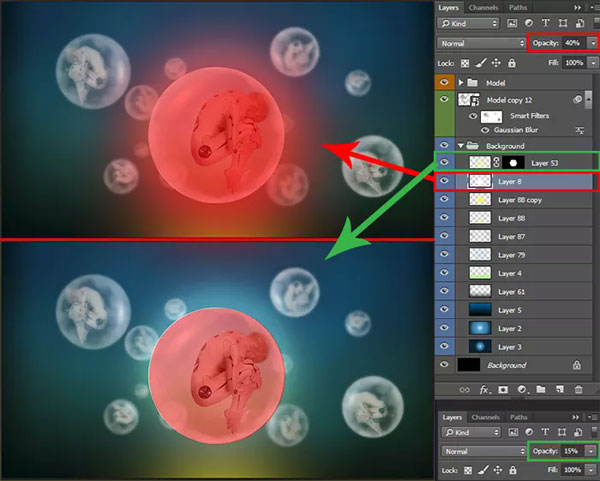The height and width of the screenshot is (481, 600).
Task: Create a new layer icon
Action: 559,390
